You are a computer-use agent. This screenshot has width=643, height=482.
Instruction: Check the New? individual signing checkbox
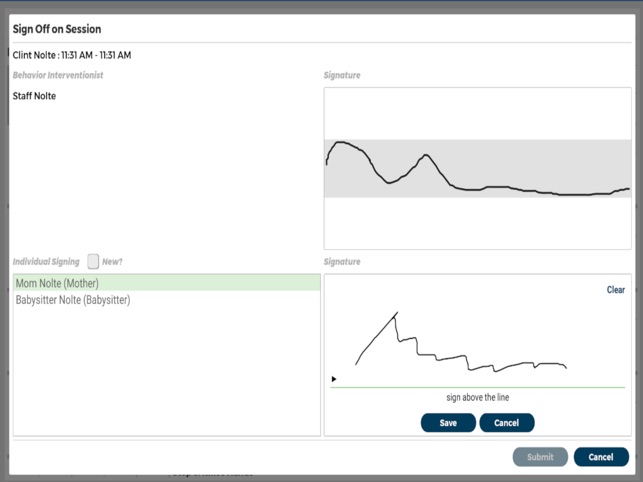(93, 261)
